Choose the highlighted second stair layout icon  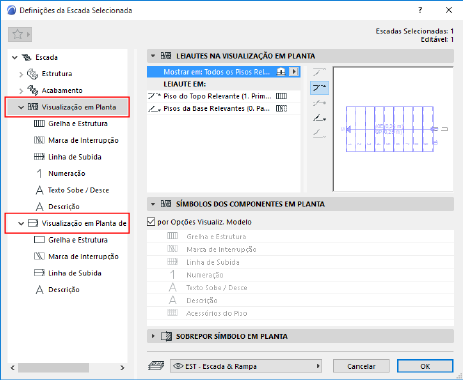tap(319, 88)
